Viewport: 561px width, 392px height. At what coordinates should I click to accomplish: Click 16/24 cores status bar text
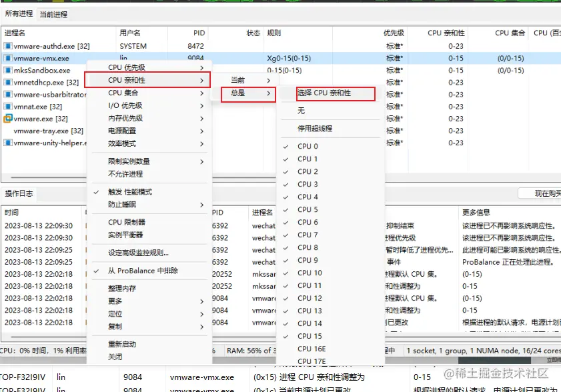tap(542, 351)
